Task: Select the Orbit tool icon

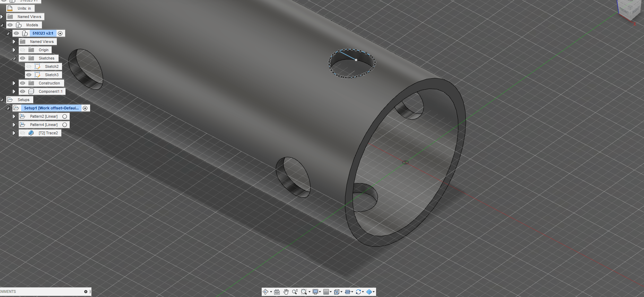Action: (266, 292)
